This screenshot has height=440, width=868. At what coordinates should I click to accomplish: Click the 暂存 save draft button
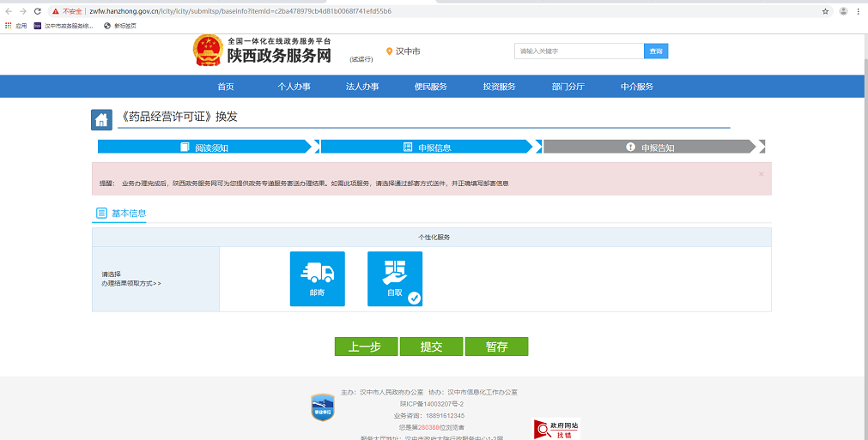click(x=496, y=347)
